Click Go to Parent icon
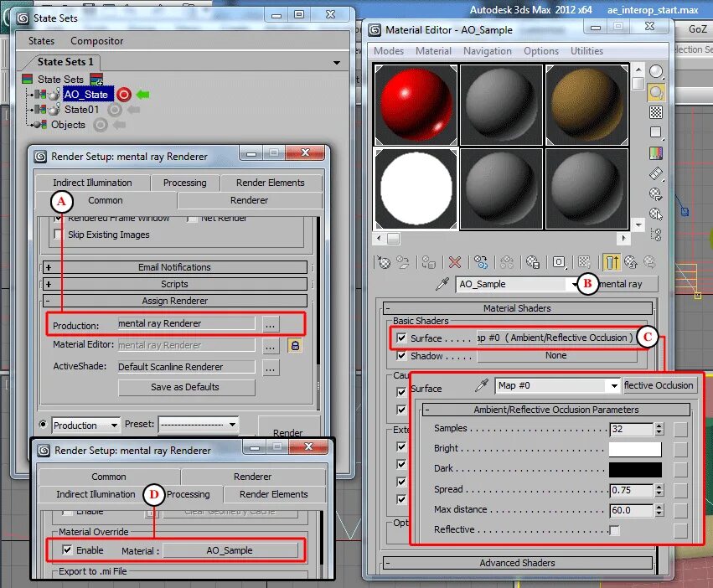713x588 pixels. (x=631, y=262)
